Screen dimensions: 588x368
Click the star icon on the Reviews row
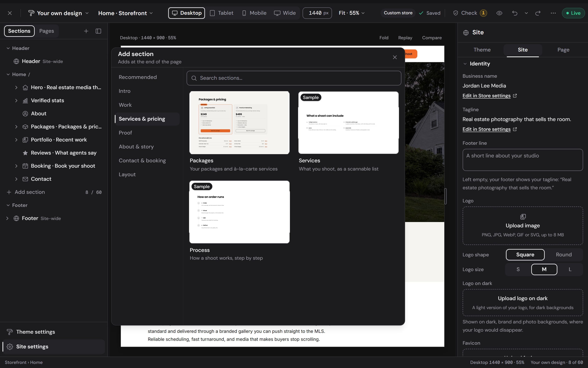[25, 153]
